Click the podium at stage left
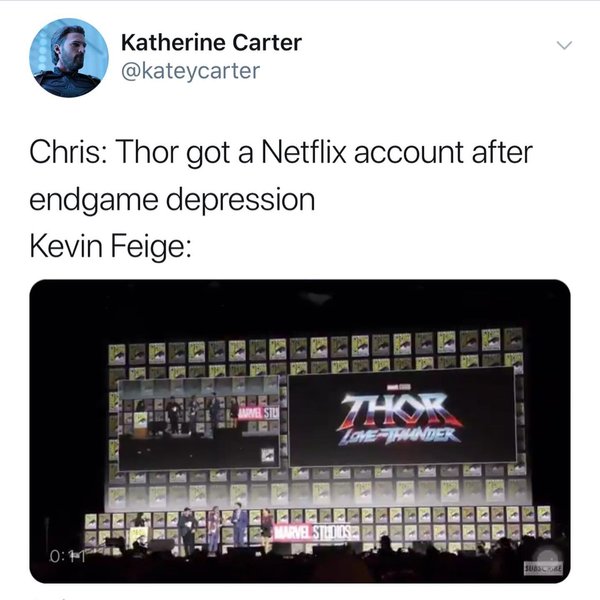This screenshot has height=600, width=600. click(138, 538)
